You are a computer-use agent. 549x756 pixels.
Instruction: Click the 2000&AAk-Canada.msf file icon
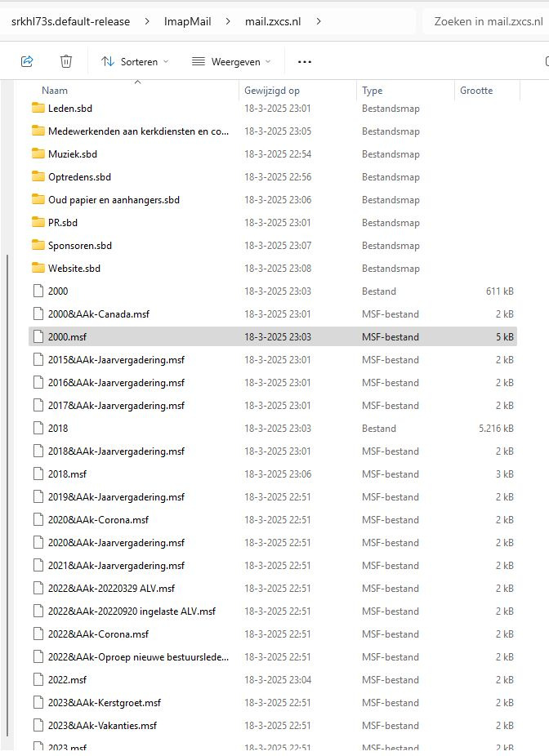[x=38, y=314]
